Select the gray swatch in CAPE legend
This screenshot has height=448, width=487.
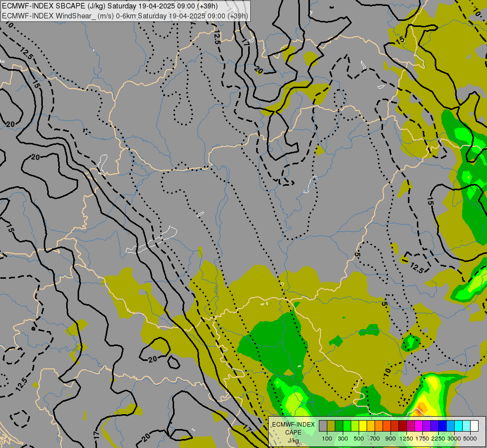point(323,426)
